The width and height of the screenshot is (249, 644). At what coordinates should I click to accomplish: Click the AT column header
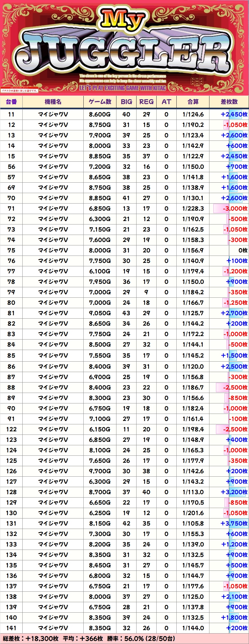pyautogui.click(x=166, y=102)
